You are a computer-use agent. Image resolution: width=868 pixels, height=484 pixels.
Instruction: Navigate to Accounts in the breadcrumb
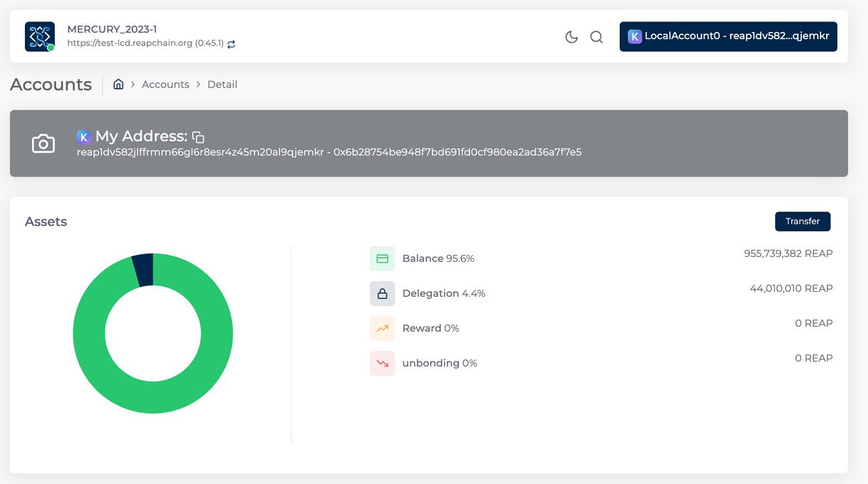(165, 84)
